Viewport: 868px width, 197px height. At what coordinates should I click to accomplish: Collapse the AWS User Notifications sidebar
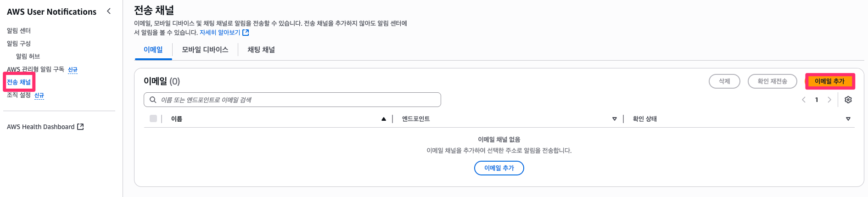coord(109,11)
